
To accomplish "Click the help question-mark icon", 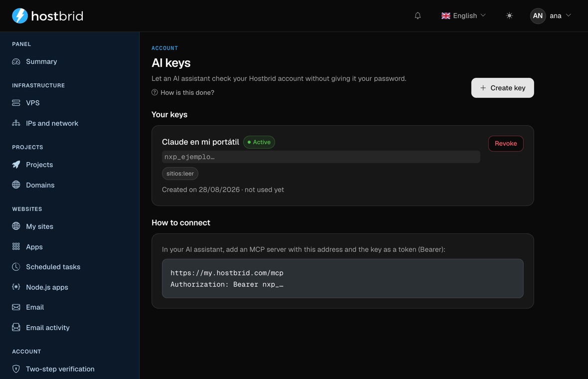I will coord(154,92).
